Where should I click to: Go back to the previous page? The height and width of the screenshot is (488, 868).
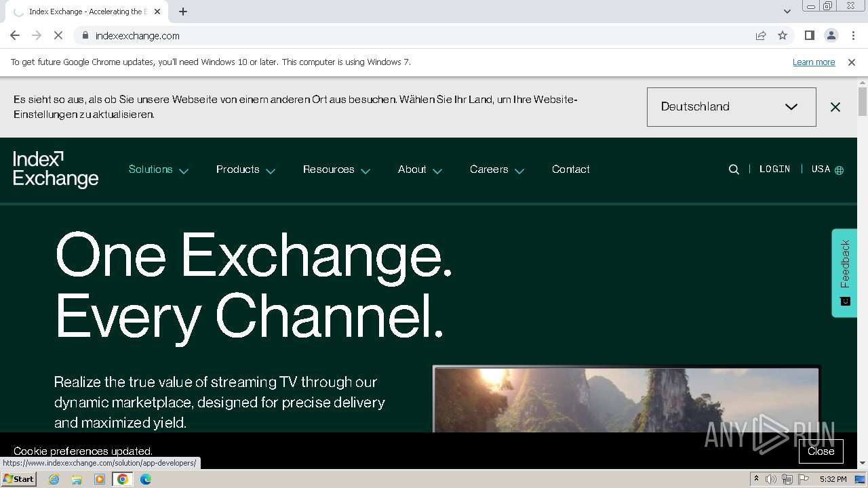[15, 35]
